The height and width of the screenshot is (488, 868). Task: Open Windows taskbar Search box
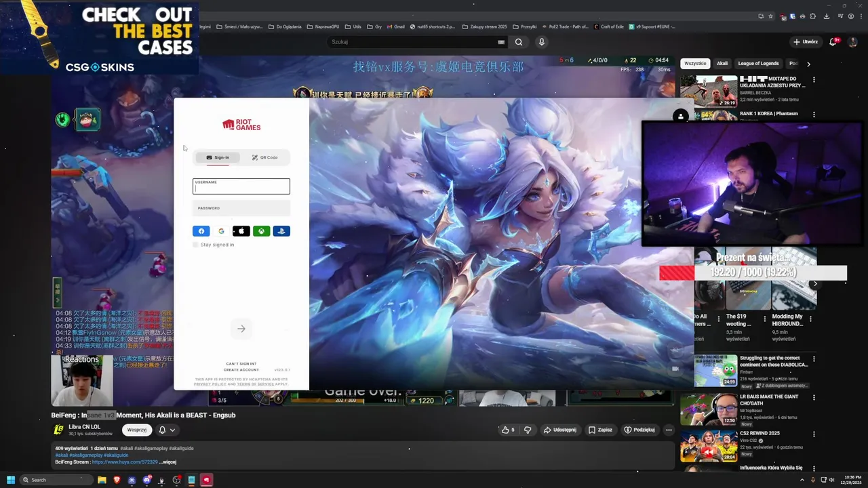click(x=56, y=480)
